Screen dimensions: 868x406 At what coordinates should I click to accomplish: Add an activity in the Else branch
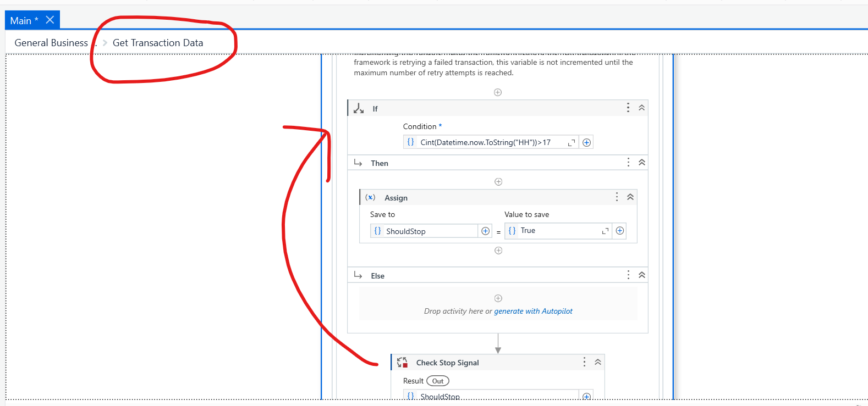[498, 298]
